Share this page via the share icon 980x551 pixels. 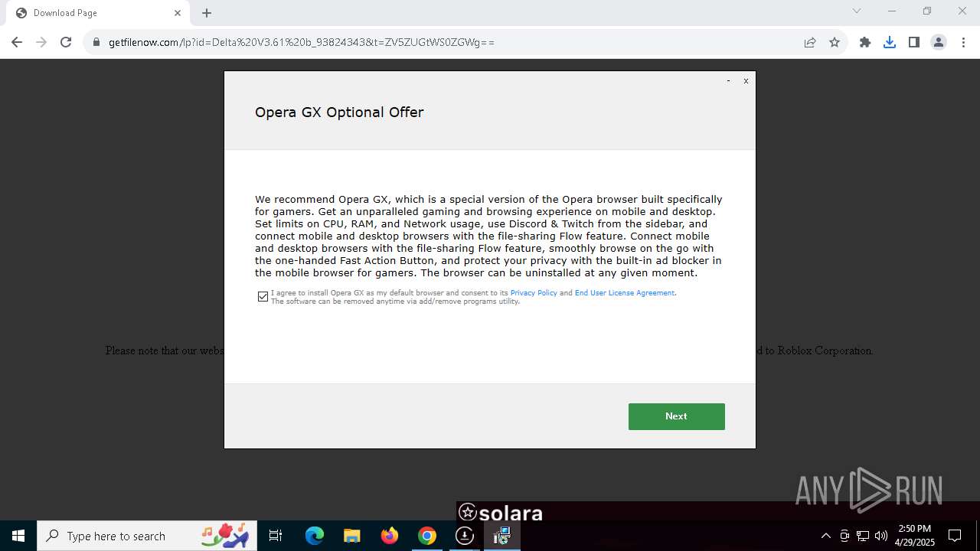pyautogui.click(x=810, y=42)
